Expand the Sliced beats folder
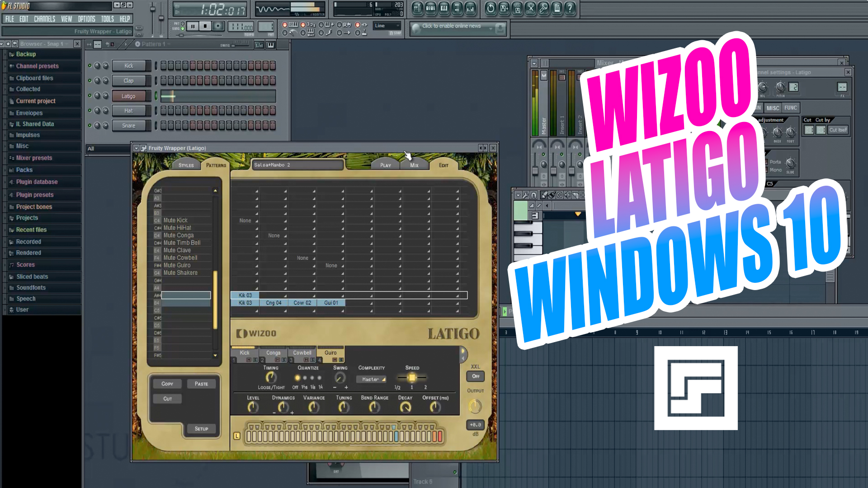The height and width of the screenshot is (488, 868). (x=43, y=277)
